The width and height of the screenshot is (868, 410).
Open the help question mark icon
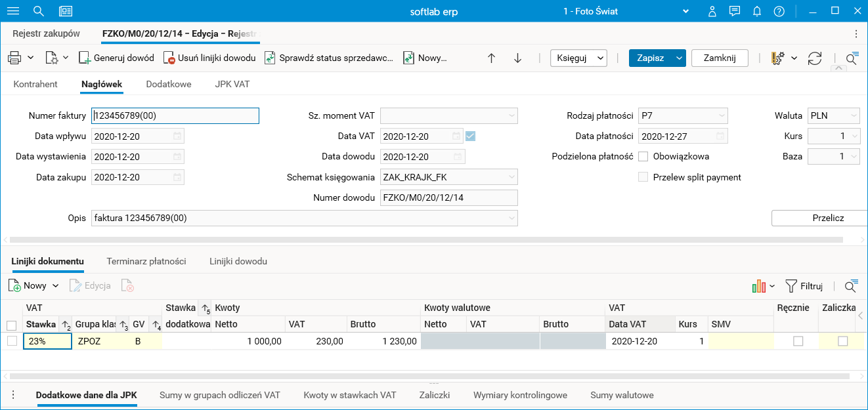[x=779, y=11]
